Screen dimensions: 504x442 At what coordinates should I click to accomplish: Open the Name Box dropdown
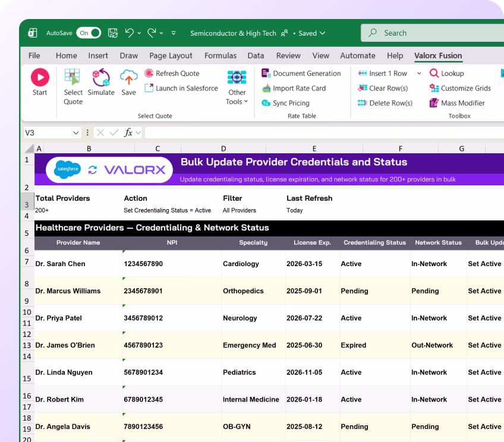(x=76, y=132)
